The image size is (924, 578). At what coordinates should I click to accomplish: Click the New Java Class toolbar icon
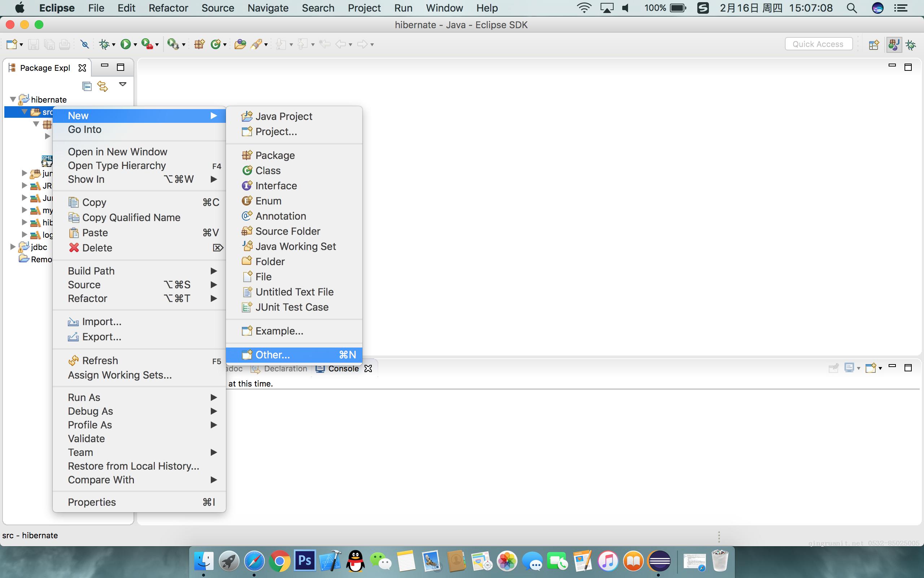tap(216, 44)
